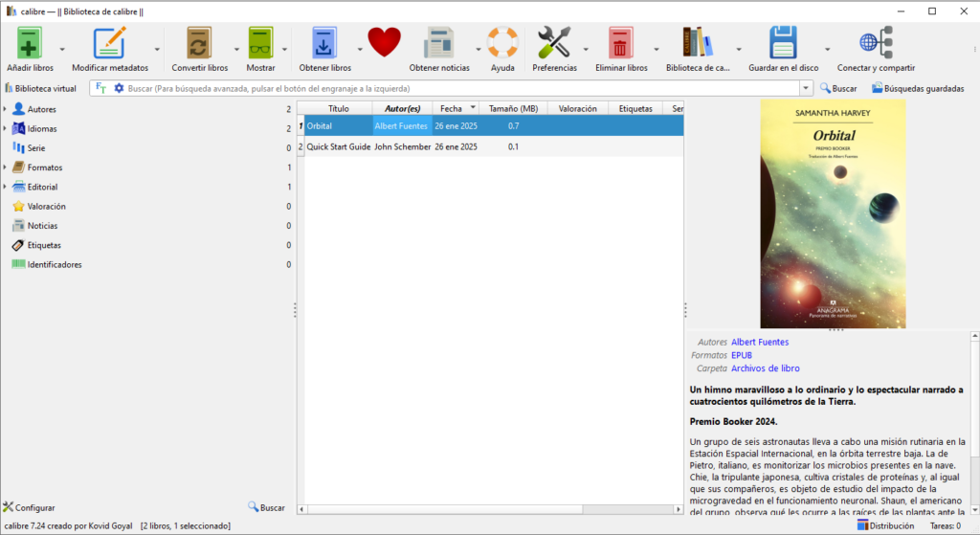Open dropdown arrow next to Añadir libros
The height and width of the screenshot is (535, 980).
click(62, 49)
